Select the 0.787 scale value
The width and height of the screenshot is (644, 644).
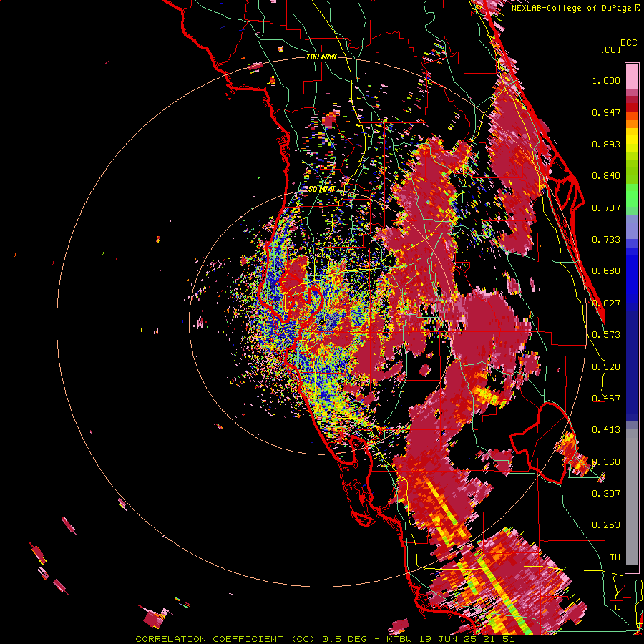606,208
